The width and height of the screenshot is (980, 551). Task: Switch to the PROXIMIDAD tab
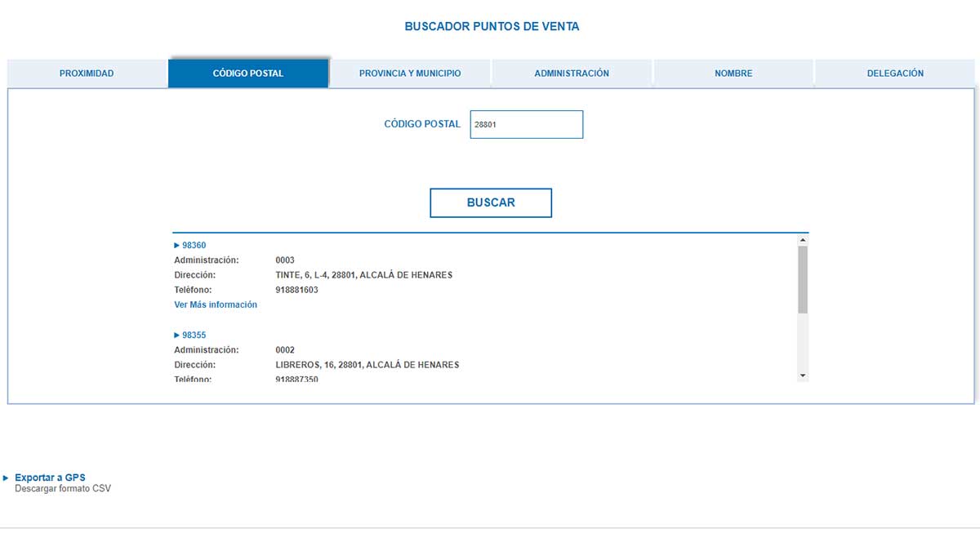pos(87,73)
